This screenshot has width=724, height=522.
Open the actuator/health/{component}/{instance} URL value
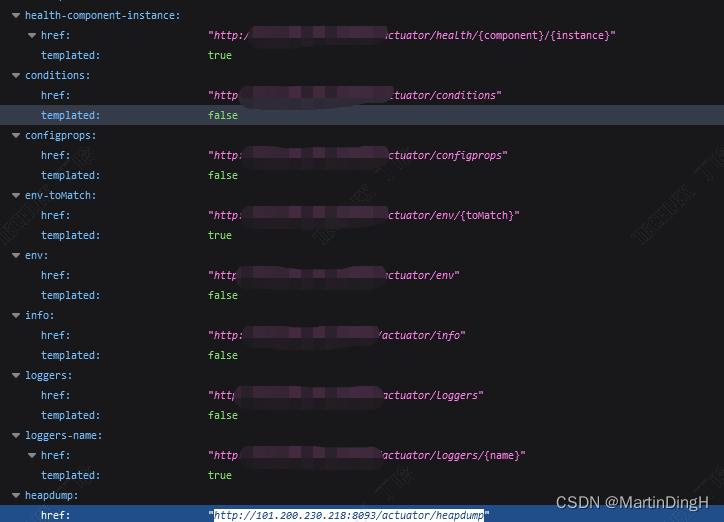coord(500,35)
